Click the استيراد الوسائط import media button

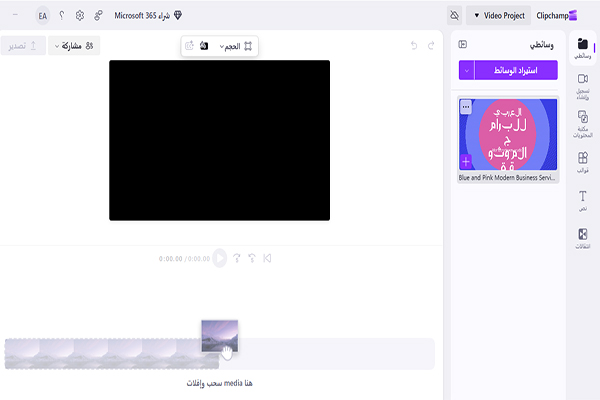(x=516, y=70)
